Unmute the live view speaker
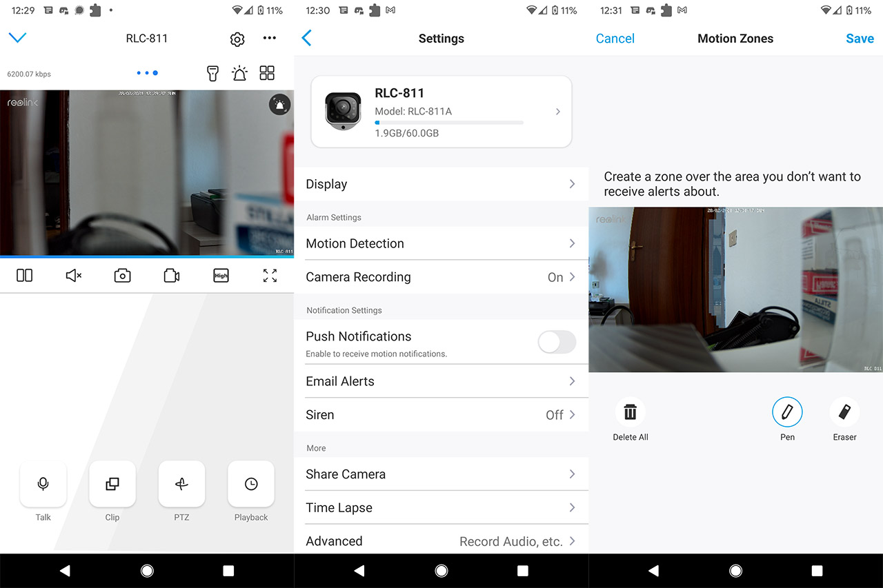Viewport: 883px width, 588px height. coord(73,276)
